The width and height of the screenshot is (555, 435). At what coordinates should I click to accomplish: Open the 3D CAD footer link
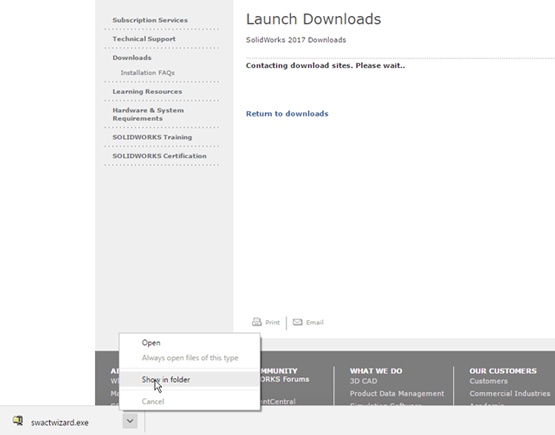point(364,381)
